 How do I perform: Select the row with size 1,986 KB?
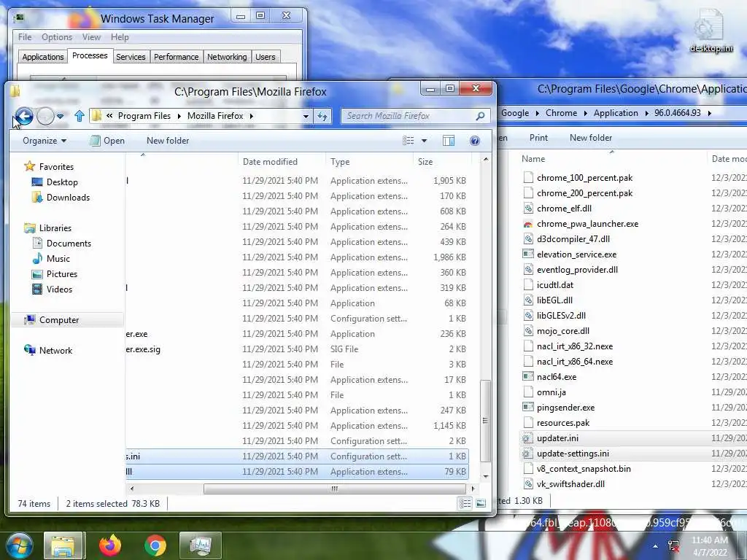(x=298, y=257)
